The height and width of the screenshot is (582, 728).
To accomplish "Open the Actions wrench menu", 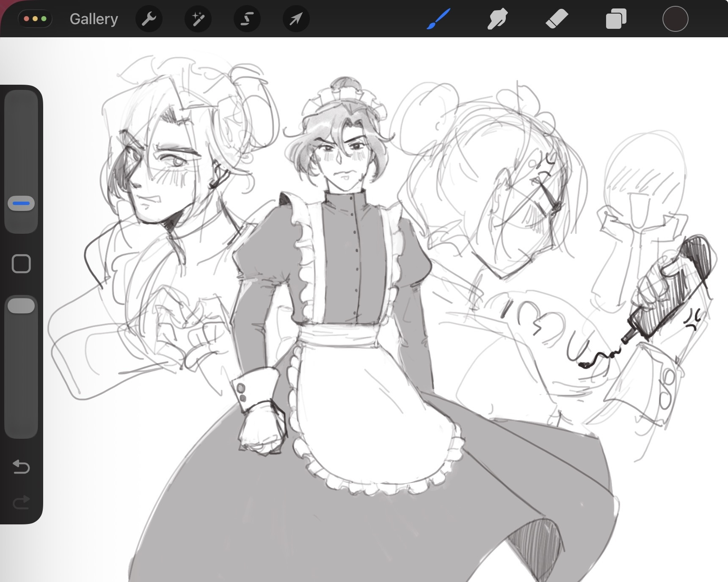I will (x=149, y=19).
